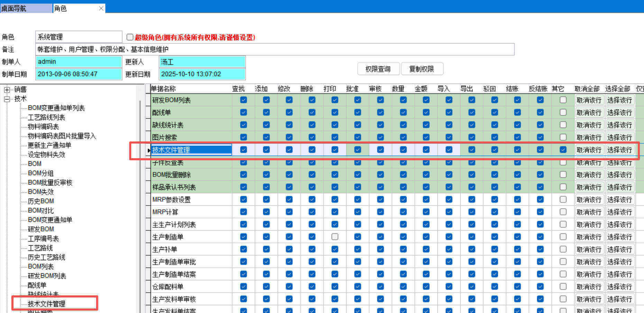Collapse the 技术 tree node
The height and width of the screenshot is (313, 644).
7,99
